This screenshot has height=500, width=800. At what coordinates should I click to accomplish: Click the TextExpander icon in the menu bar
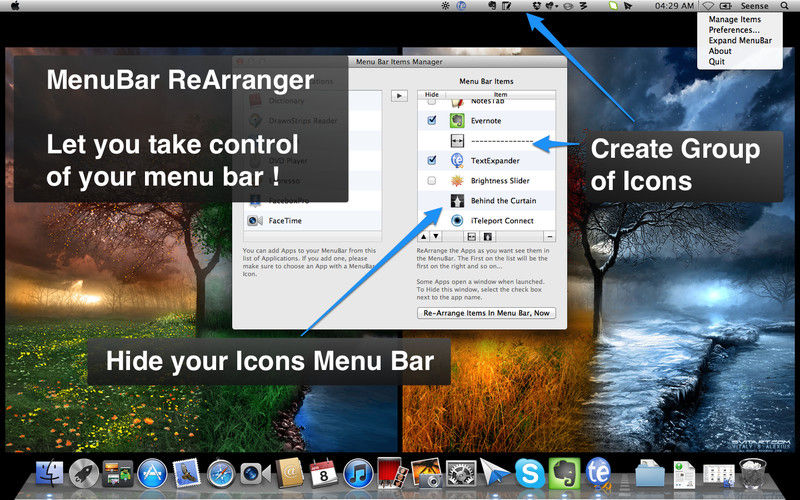tap(461, 6)
